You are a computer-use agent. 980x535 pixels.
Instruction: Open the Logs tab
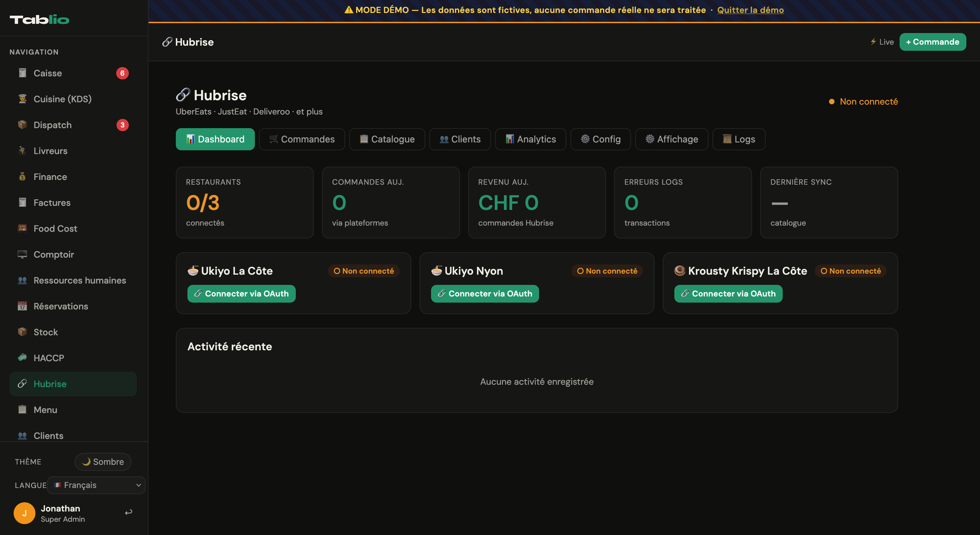tap(739, 139)
